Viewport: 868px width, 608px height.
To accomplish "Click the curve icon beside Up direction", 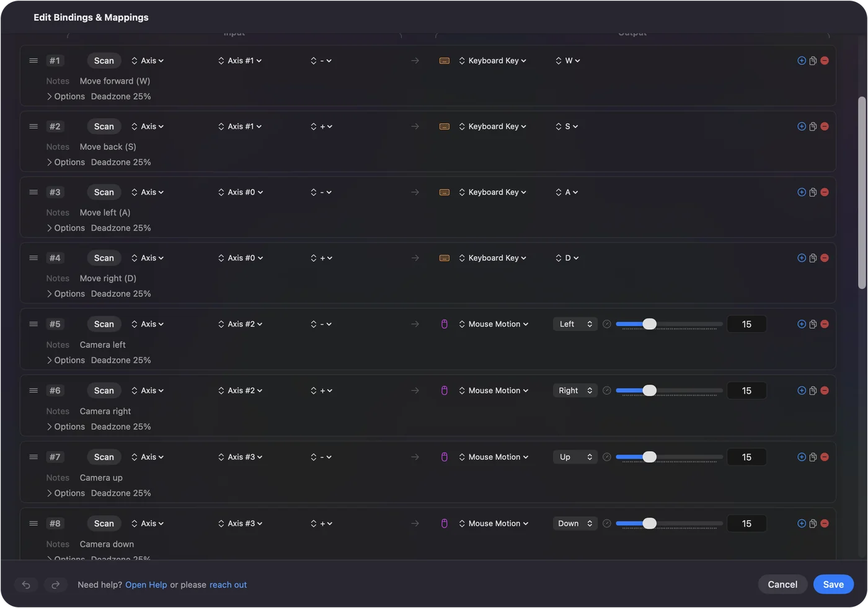I will (x=607, y=457).
